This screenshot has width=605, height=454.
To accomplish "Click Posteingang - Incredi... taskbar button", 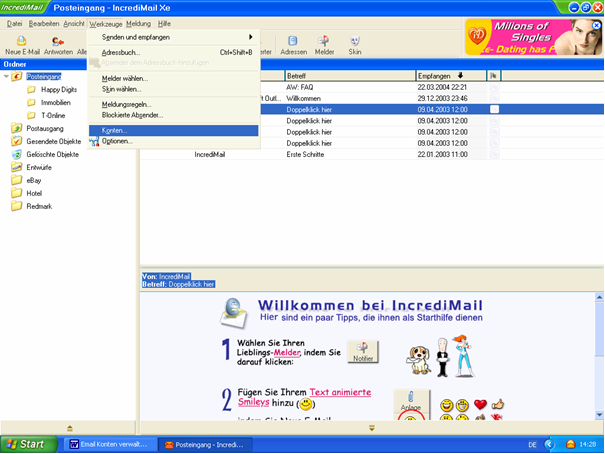I will pyautogui.click(x=205, y=444).
